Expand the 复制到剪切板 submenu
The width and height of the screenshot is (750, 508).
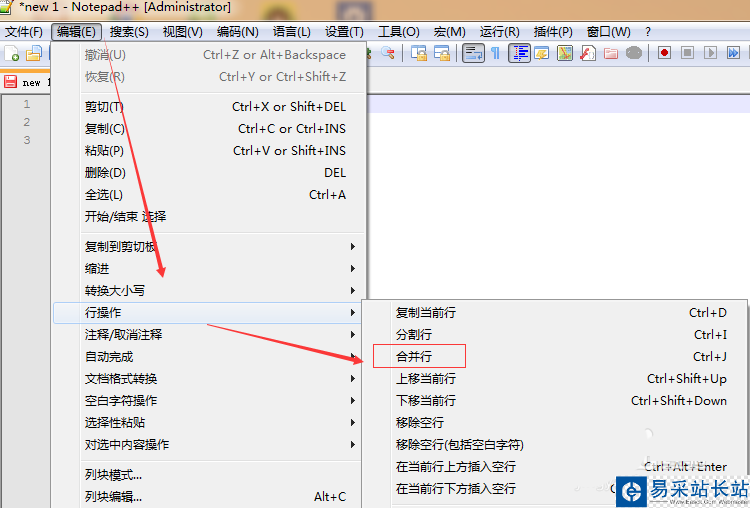pos(209,246)
